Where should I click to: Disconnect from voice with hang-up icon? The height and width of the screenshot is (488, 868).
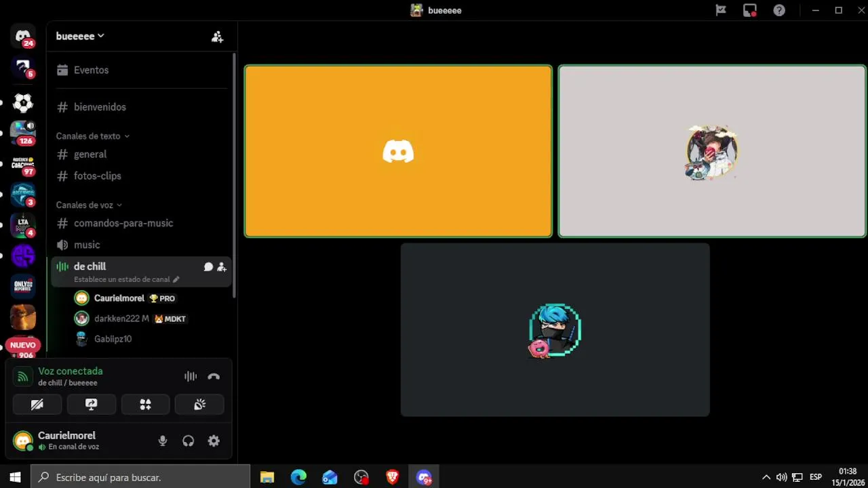coord(214,377)
